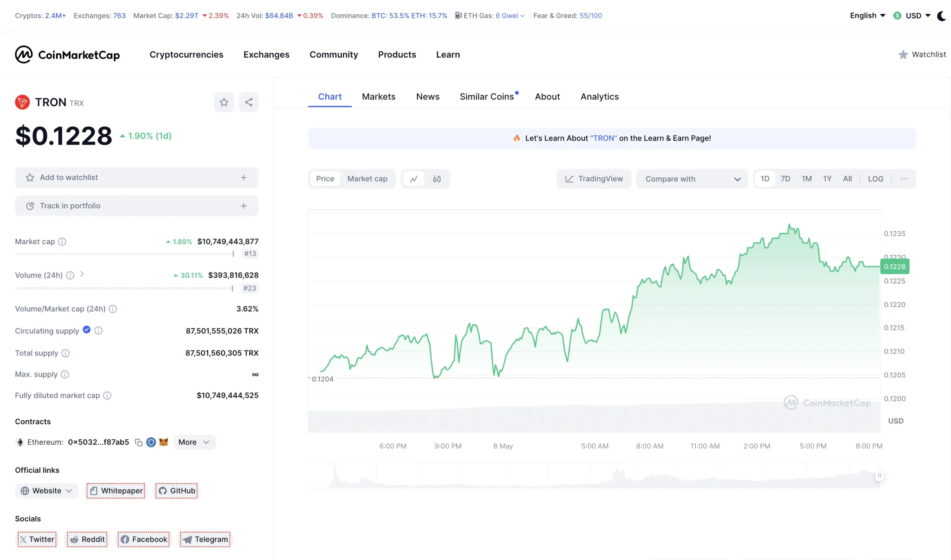Click the Total supply info icon
Screen dimensions: 951x560
click(66, 353)
